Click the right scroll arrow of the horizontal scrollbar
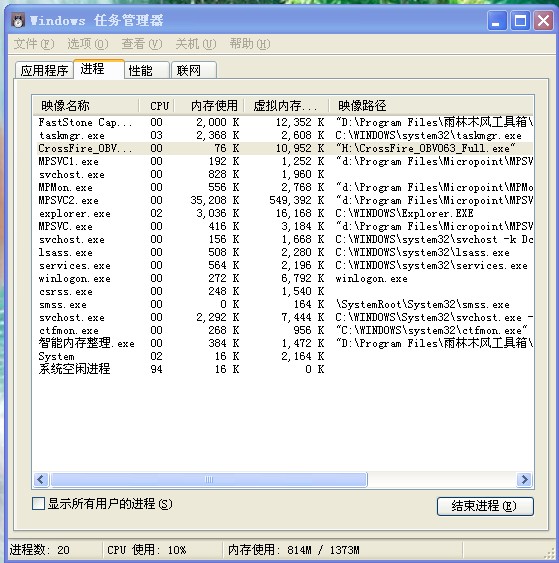 524,479
